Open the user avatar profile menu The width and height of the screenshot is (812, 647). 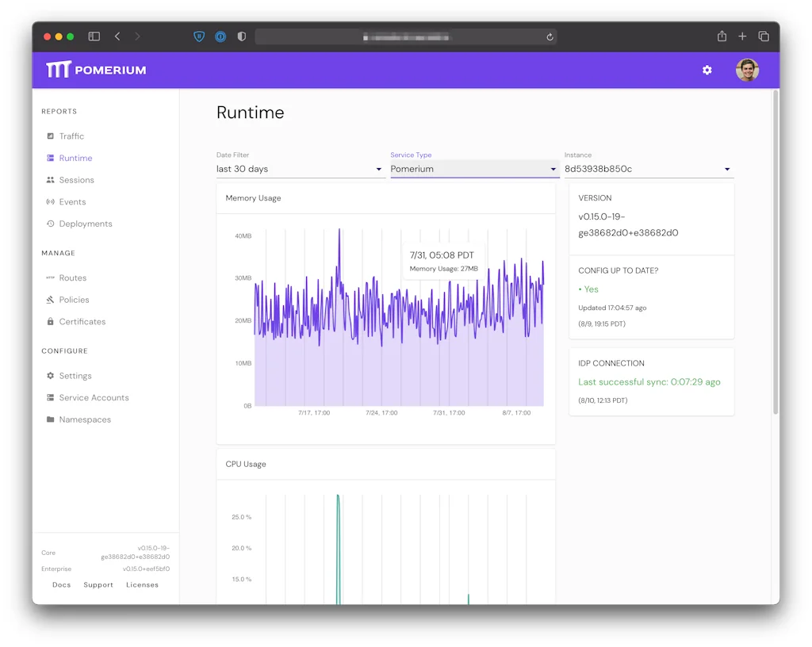click(x=747, y=70)
